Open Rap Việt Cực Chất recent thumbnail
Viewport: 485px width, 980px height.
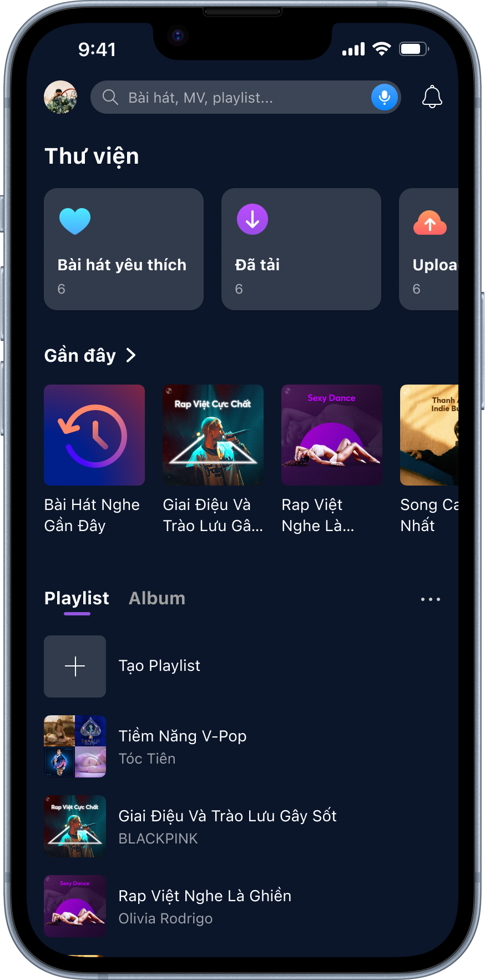click(x=213, y=435)
